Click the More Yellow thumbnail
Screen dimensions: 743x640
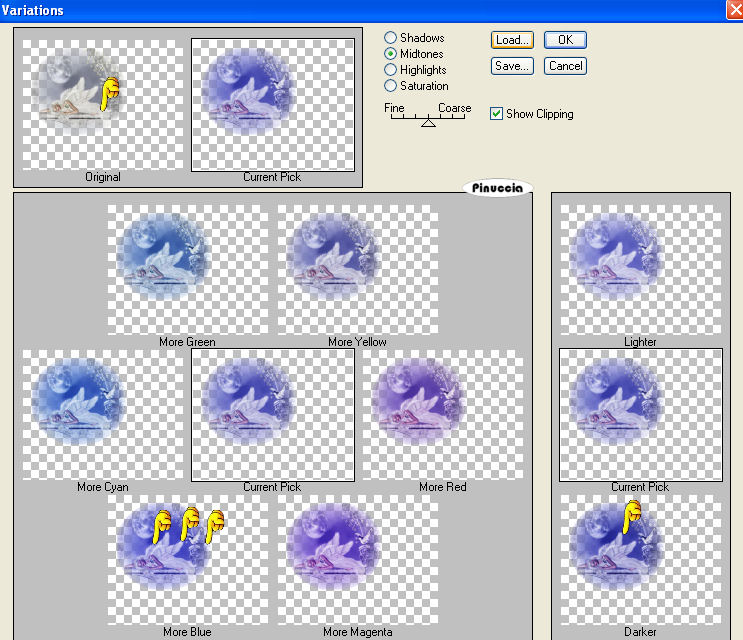coord(358,270)
